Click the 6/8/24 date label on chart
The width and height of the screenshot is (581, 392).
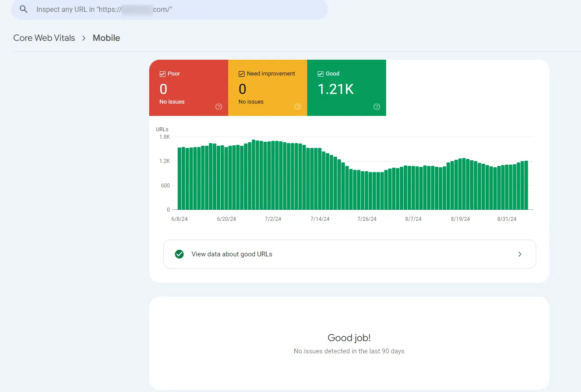(180, 219)
